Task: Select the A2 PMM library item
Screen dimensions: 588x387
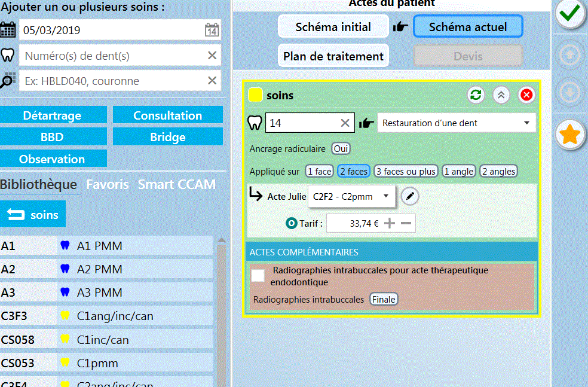Action: pyautogui.click(x=99, y=270)
